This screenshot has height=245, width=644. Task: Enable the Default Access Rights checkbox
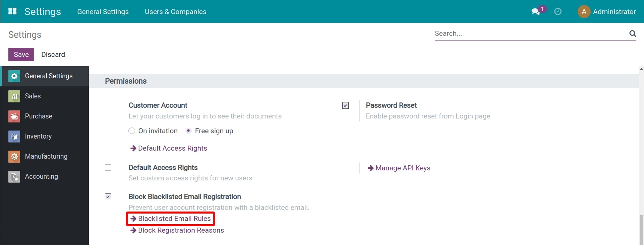[108, 167]
